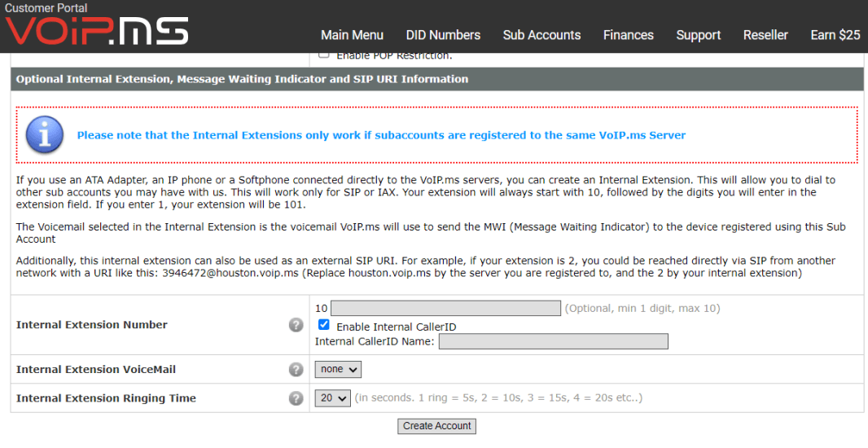Click the Customer Portal text
This screenshot has width=868, height=448.
tap(46, 8)
